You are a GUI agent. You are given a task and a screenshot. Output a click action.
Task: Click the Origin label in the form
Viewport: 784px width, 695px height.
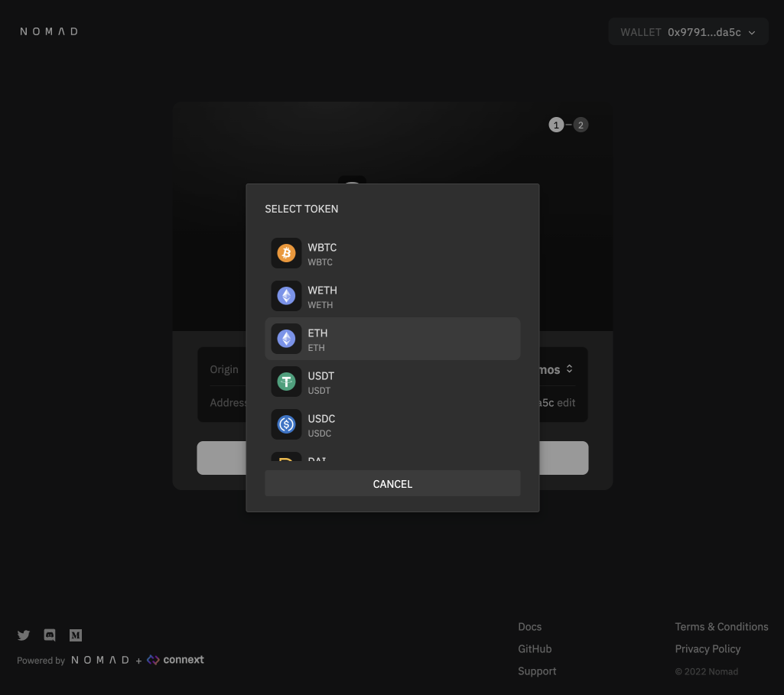[x=224, y=369]
